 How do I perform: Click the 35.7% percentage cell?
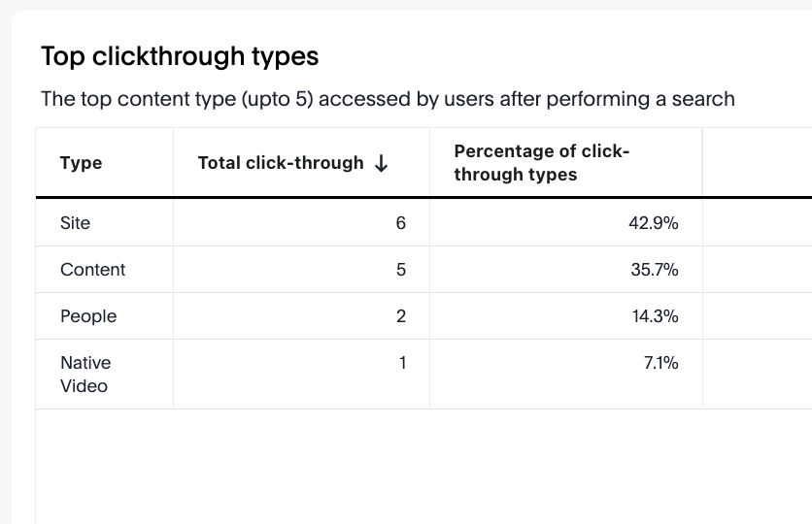click(654, 270)
